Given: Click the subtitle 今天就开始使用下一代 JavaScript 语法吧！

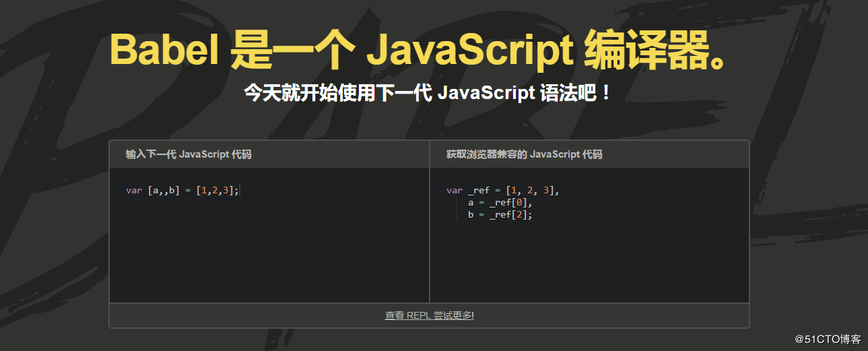Looking at the screenshot, I should pyautogui.click(x=428, y=93).
